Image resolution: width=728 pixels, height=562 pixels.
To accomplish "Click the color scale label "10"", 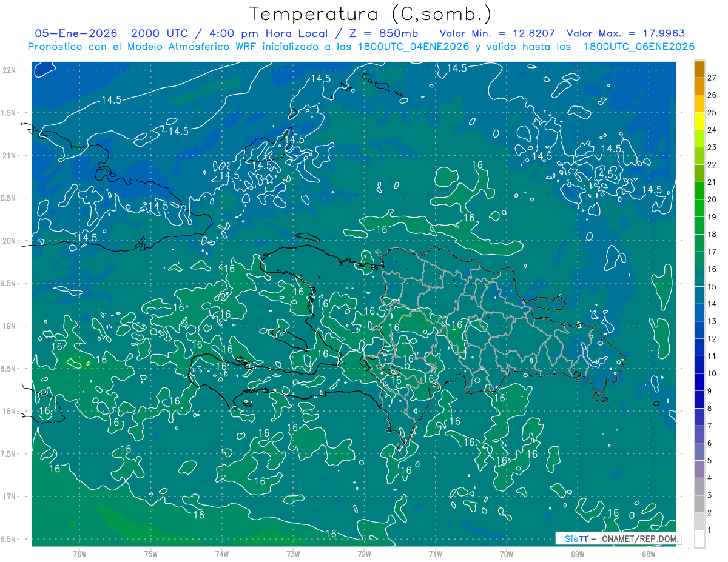I will [x=712, y=373].
